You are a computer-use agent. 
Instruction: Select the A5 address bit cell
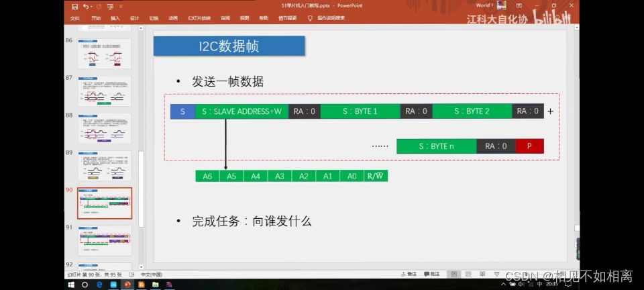(231, 177)
